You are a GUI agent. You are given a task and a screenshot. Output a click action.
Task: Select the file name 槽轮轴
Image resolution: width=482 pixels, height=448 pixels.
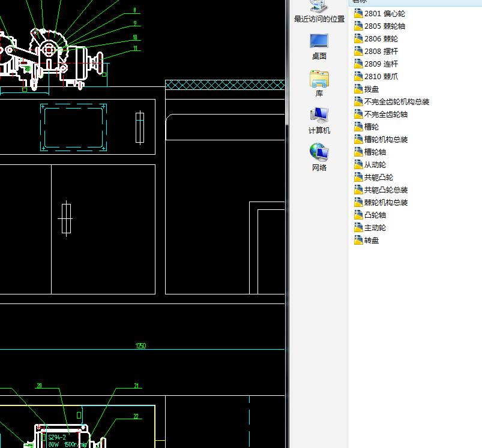375,152
